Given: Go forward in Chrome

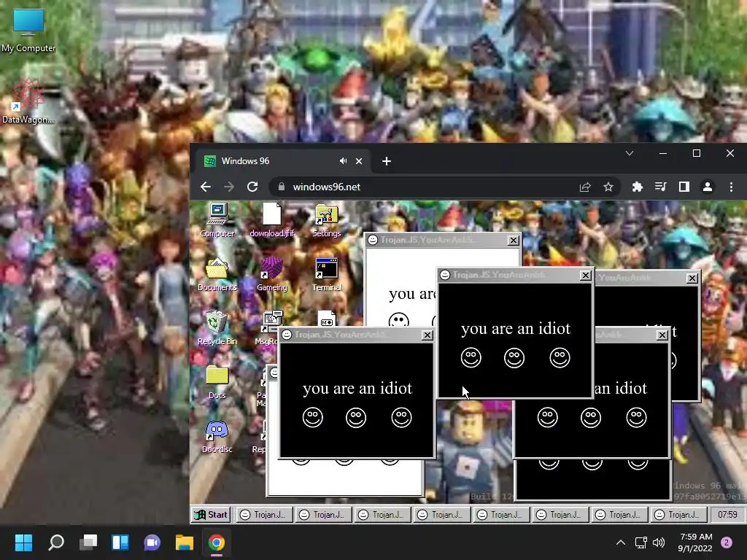Looking at the screenshot, I should point(229,187).
